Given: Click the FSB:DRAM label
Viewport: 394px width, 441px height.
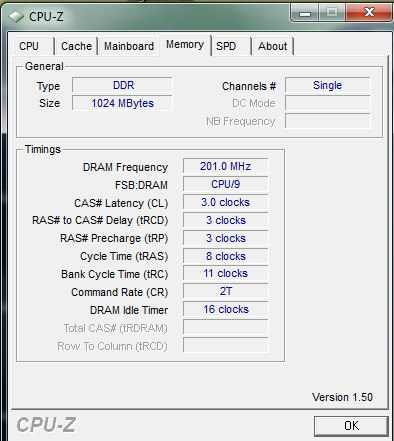Looking at the screenshot, I should (141, 185).
